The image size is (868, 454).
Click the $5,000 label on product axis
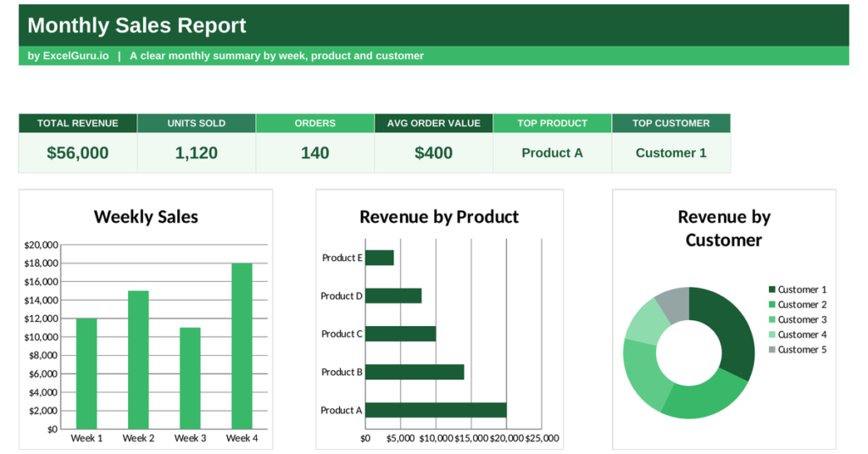[x=400, y=439]
